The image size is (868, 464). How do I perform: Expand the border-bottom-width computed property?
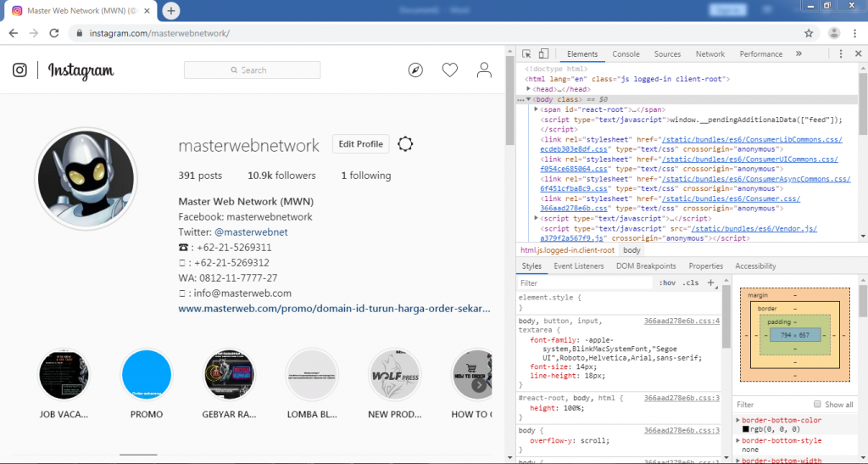click(738, 460)
